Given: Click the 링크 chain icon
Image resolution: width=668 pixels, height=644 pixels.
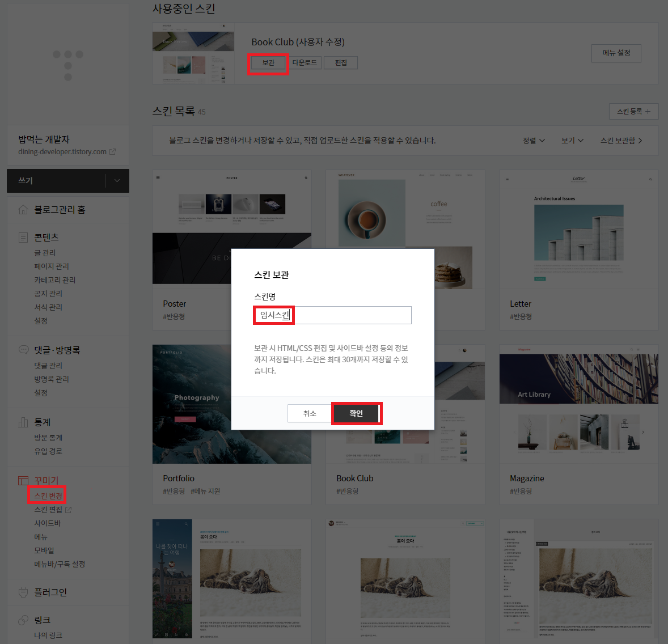Looking at the screenshot, I should 23,620.
